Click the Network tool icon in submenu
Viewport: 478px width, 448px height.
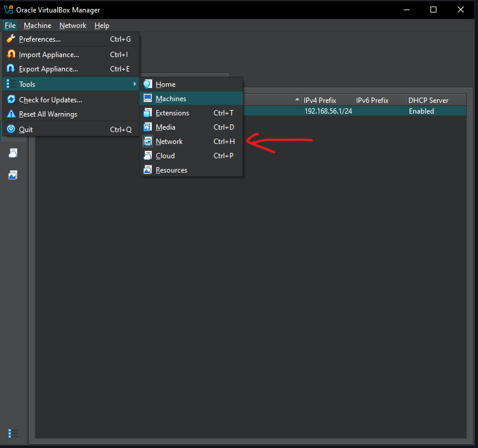148,141
